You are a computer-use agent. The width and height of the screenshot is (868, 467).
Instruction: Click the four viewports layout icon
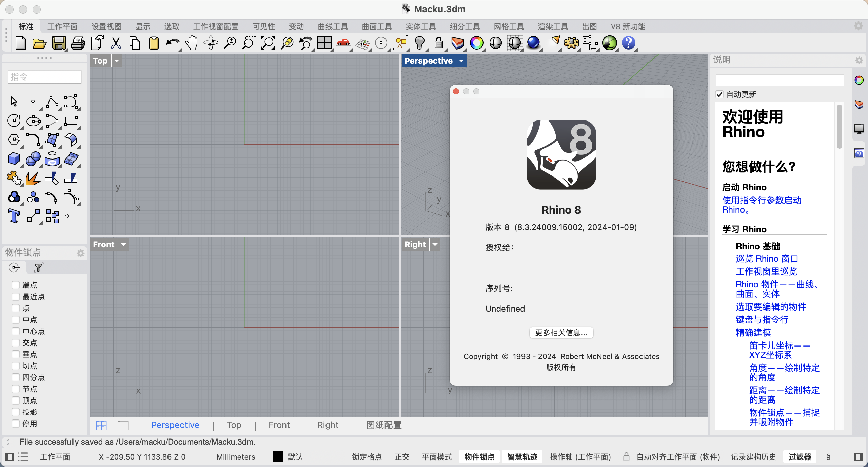(324, 43)
